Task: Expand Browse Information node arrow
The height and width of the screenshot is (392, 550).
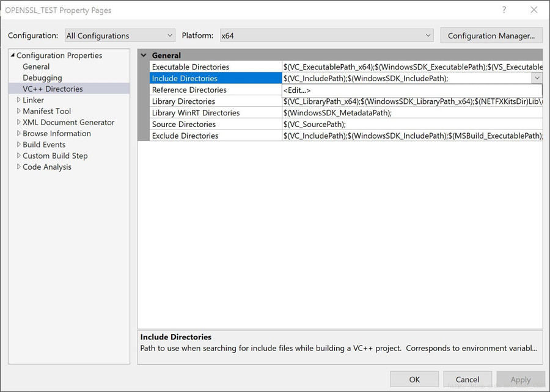Action: click(x=18, y=134)
